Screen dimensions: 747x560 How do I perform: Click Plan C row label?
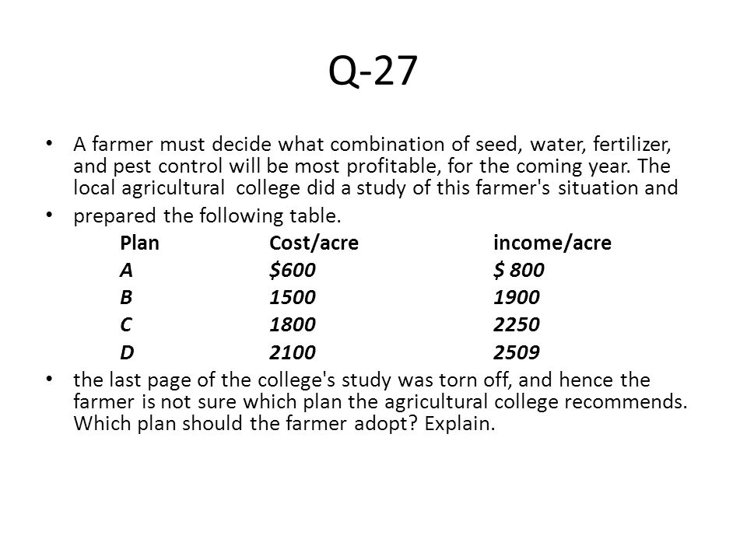tap(126, 325)
